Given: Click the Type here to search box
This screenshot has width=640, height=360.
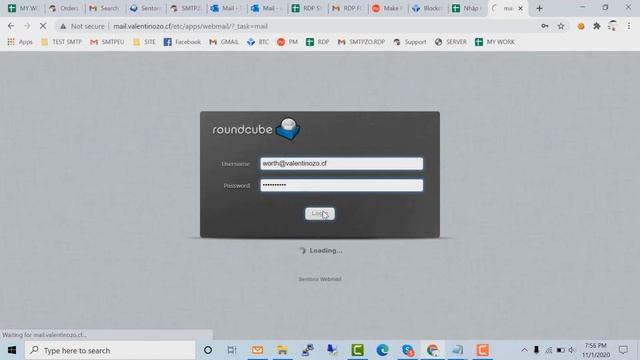Looking at the screenshot, I should (110, 350).
